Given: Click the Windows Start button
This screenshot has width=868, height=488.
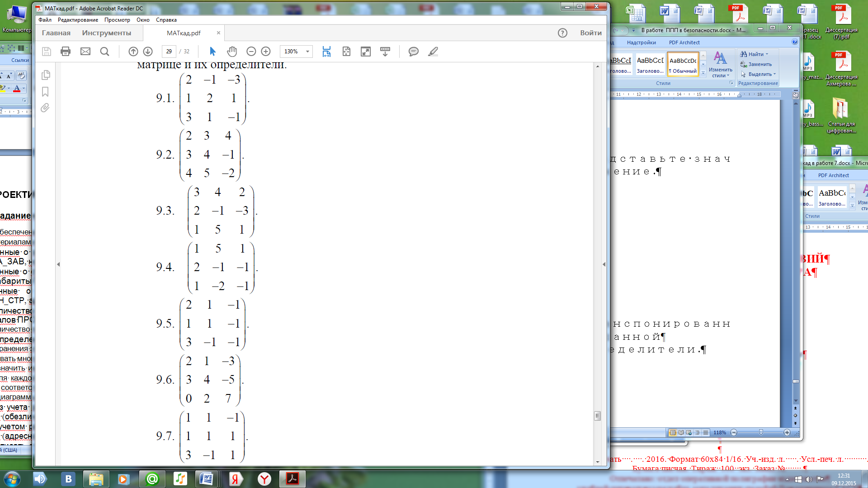Looking at the screenshot, I should [x=12, y=479].
